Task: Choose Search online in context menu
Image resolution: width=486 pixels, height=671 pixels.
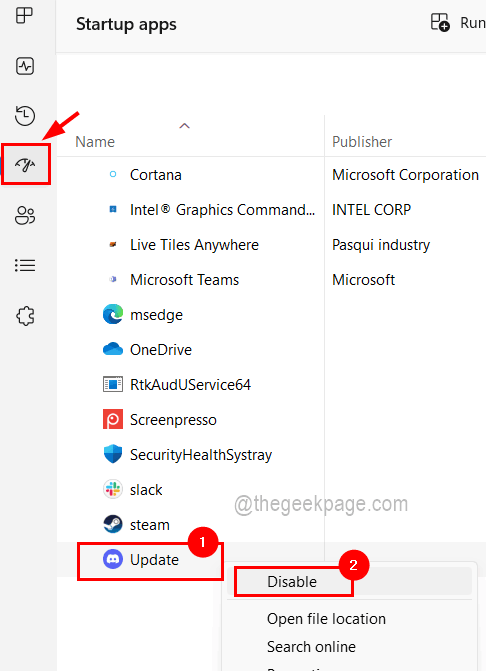Action: click(311, 647)
